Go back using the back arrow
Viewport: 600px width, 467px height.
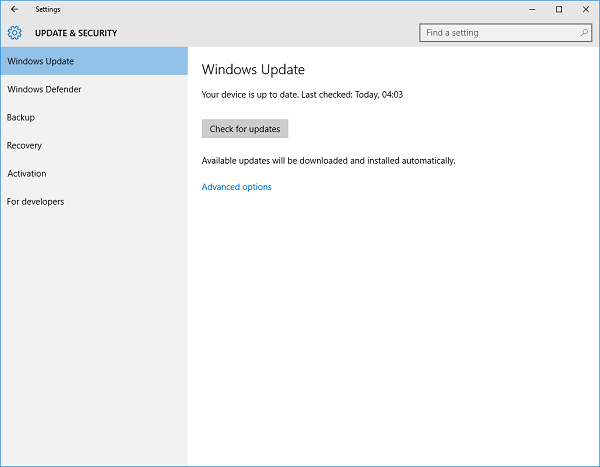[15, 9]
